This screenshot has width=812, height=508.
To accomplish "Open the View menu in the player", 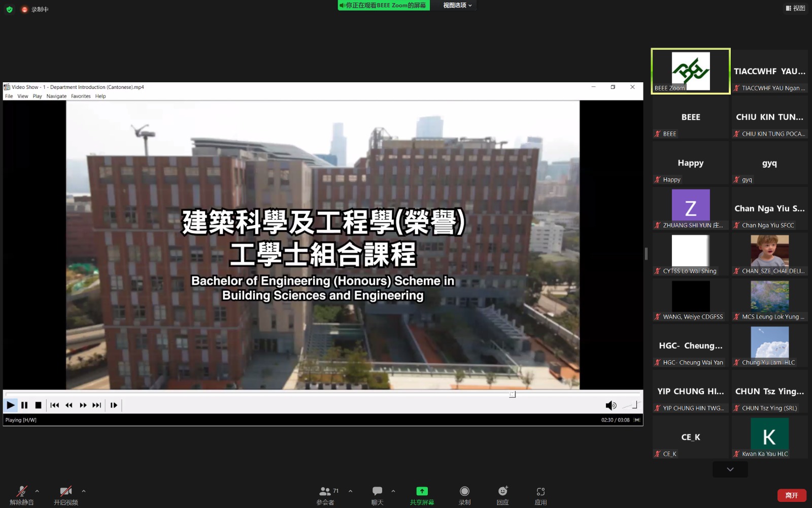I will (x=23, y=96).
